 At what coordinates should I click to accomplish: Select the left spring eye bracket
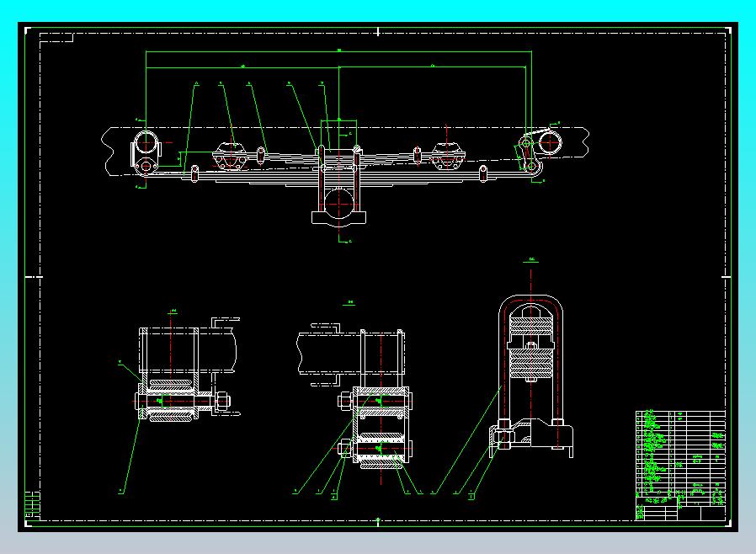coord(145,152)
